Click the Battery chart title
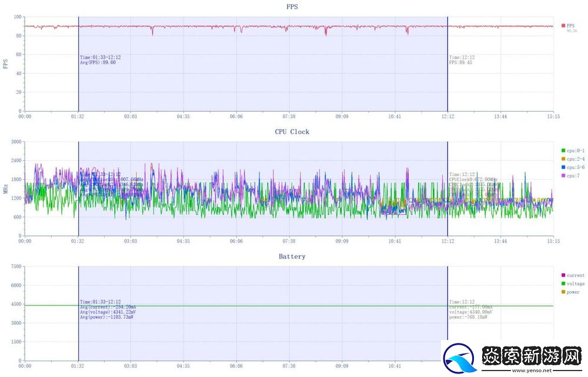Image resolution: width=588 pixels, height=377 pixels. tap(292, 257)
